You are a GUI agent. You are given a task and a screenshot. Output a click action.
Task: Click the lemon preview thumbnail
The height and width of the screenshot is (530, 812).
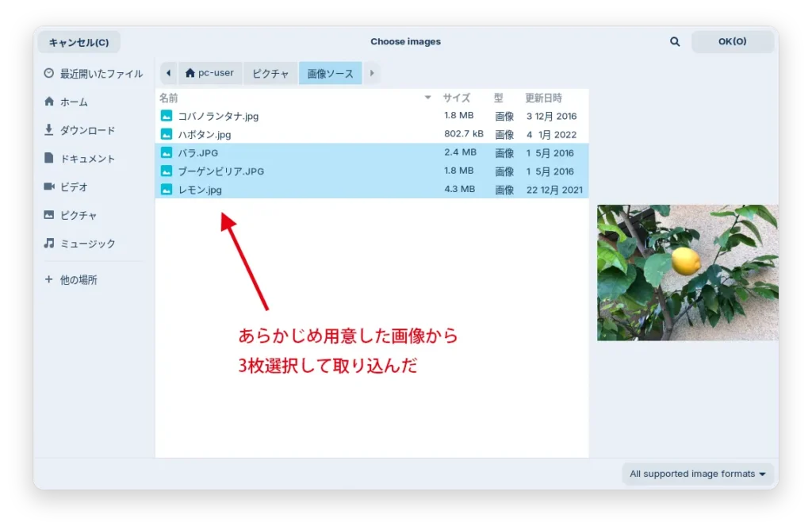pyautogui.click(x=687, y=272)
